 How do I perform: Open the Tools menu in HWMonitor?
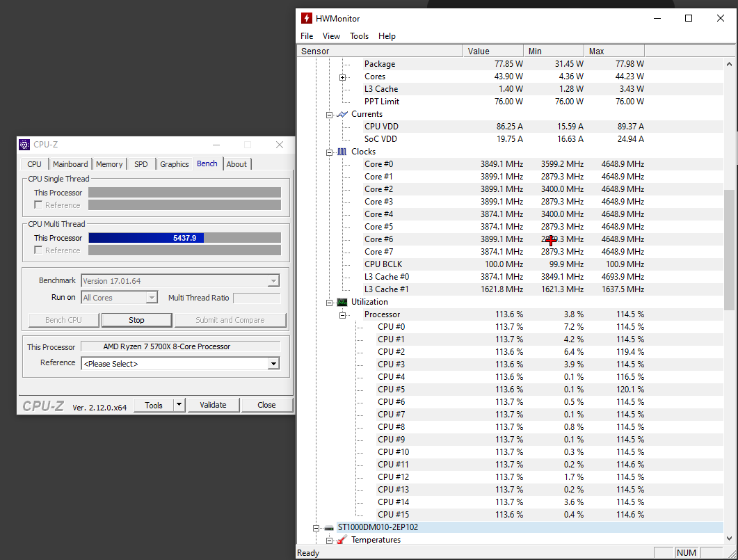[x=359, y=35]
